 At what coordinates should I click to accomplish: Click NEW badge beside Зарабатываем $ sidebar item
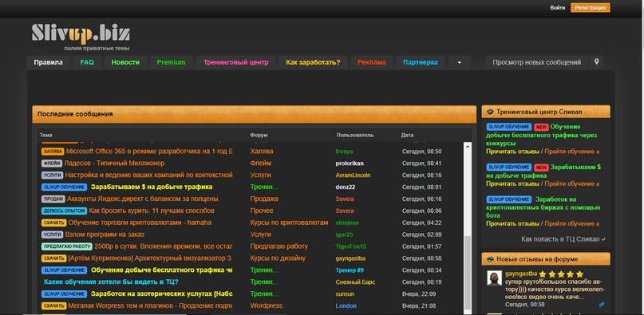(541, 167)
